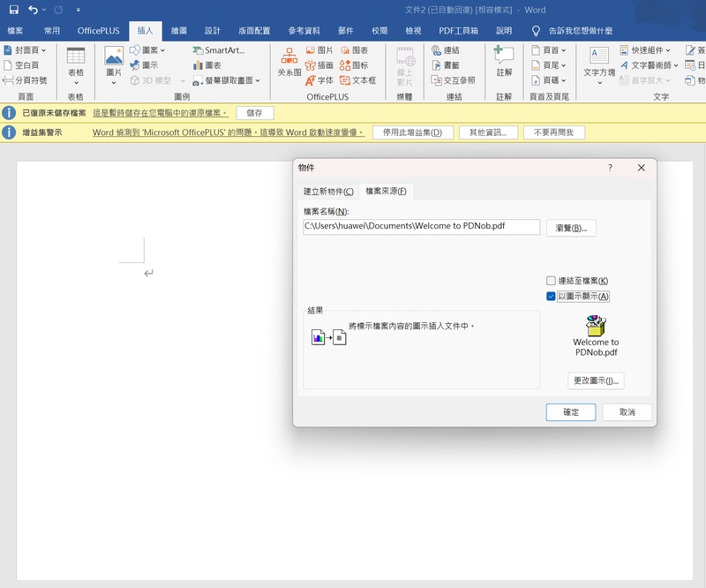This screenshot has height=588, width=706.
Task: Switch to the 版面配置 ribbon tab
Action: pyautogui.click(x=254, y=31)
